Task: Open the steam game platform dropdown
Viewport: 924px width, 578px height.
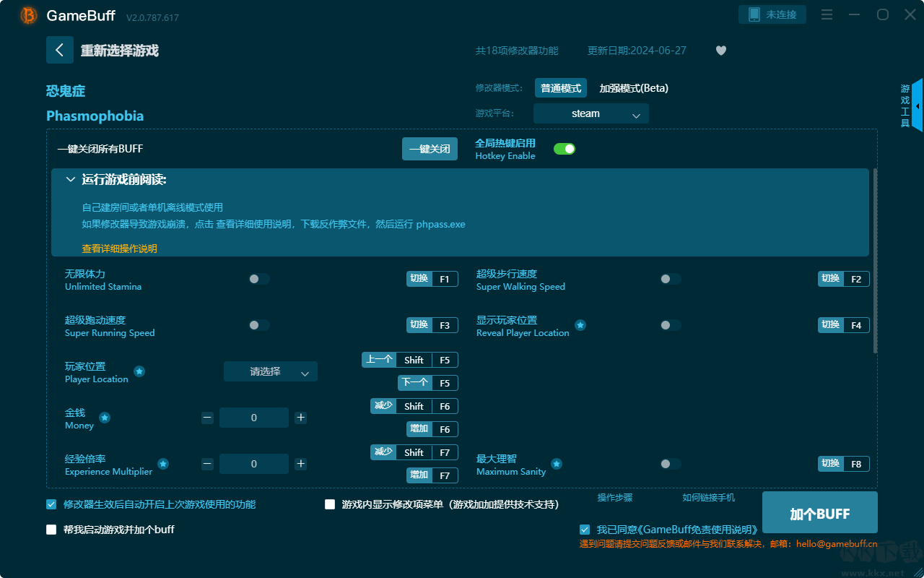Action: (590, 113)
